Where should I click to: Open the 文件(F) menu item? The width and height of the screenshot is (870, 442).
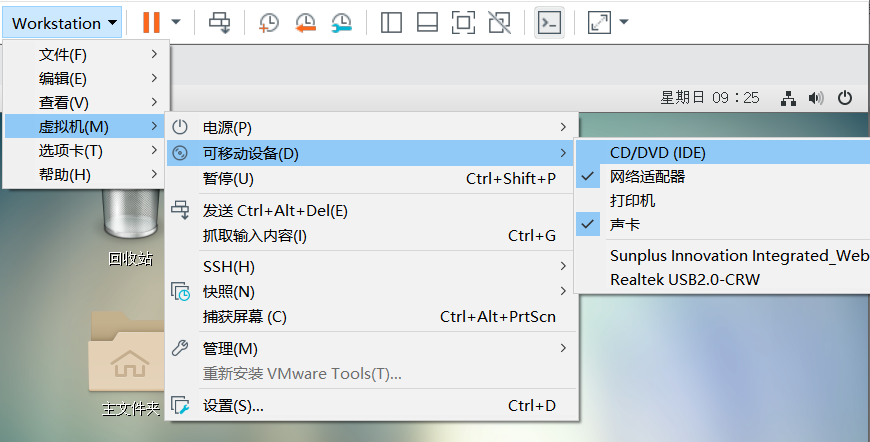point(86,54)
